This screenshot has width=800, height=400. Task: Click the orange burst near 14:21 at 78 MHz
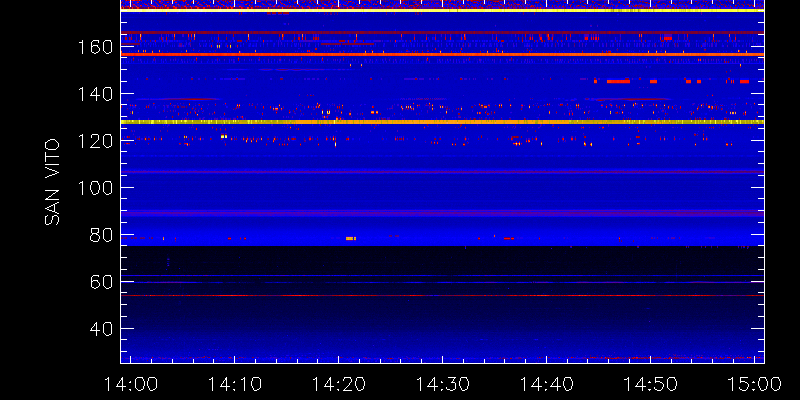(351, 238)
